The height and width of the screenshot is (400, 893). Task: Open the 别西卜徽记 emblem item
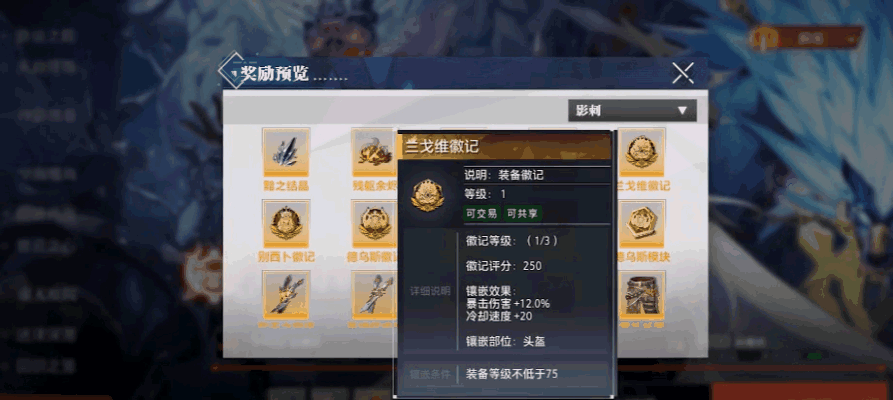[x=286, y=223]
